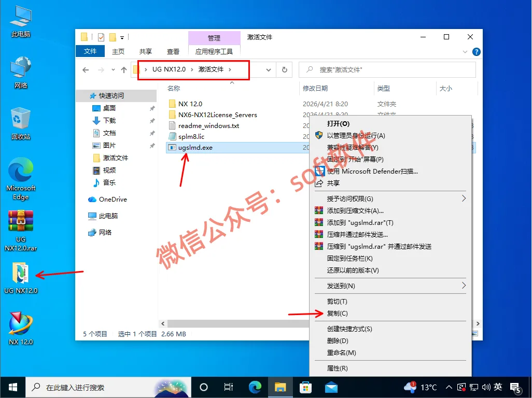Click the Windows Start button
532x398 pixels.
click(x=13, y=387)
